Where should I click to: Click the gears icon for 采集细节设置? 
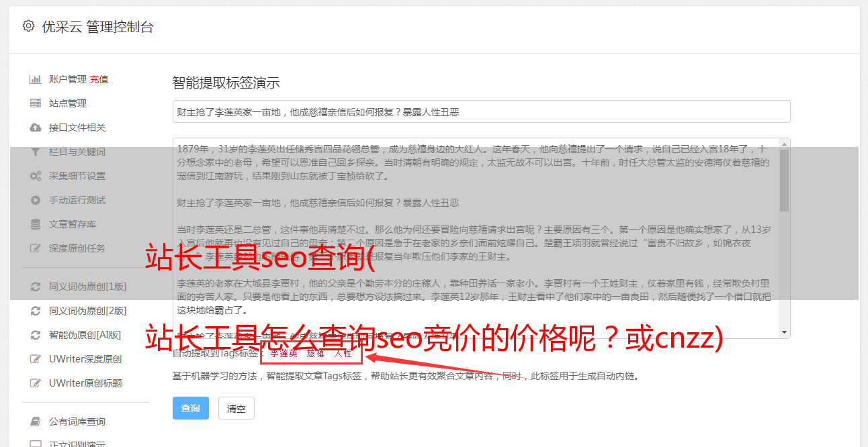36,176
